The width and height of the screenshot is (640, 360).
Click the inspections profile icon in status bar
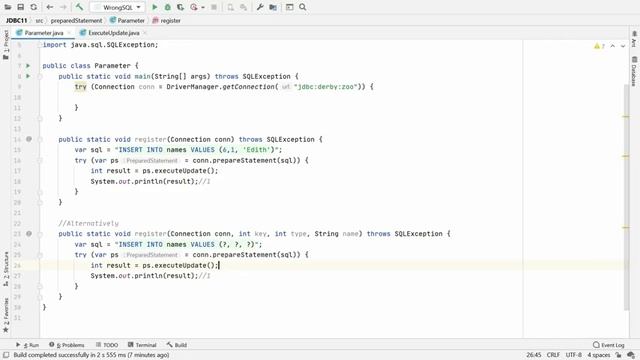[631, 355]
